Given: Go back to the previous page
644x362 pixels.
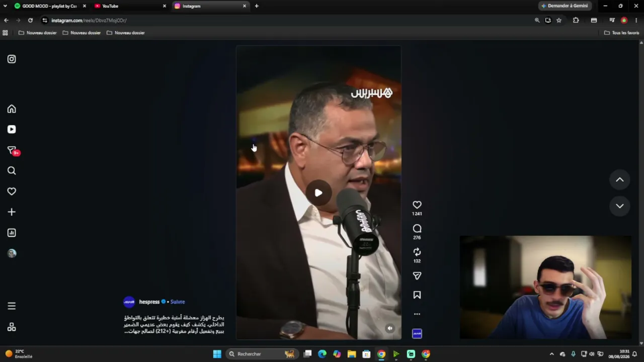Looking at the screenshot, I should (x=6, y=20).
